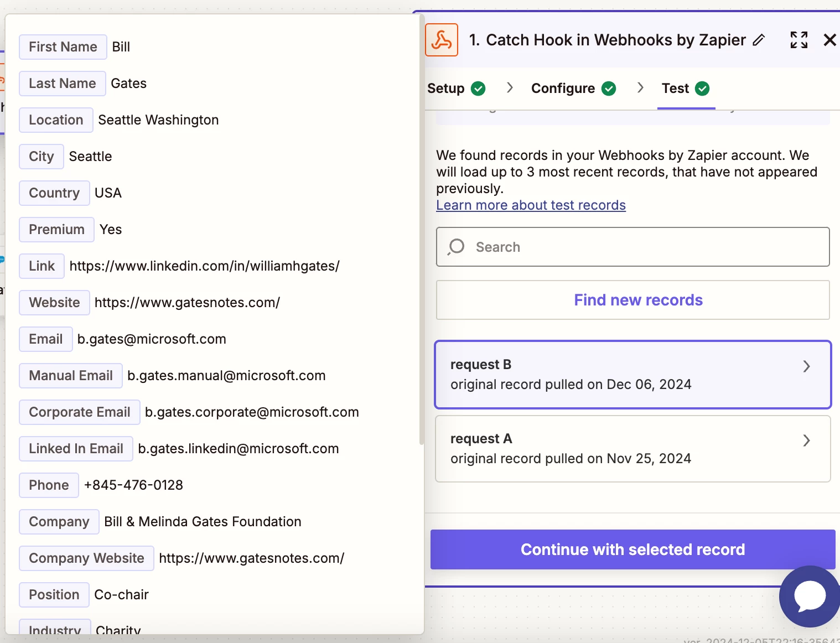Click the USA country value
The width and height of the screenshot is (840, 643).
click(x=108, y=193)
